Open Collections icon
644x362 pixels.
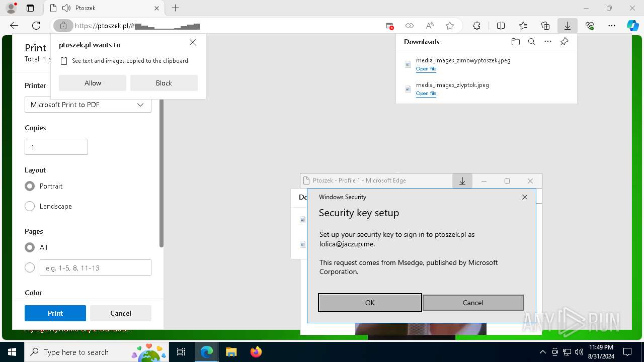click(545, 26)
